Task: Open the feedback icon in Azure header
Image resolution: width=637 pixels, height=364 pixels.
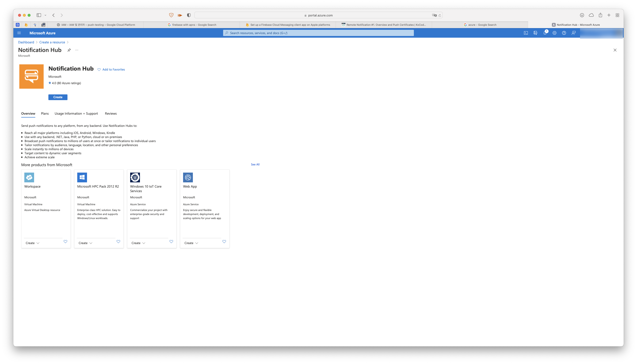Action: coord(574,33)
